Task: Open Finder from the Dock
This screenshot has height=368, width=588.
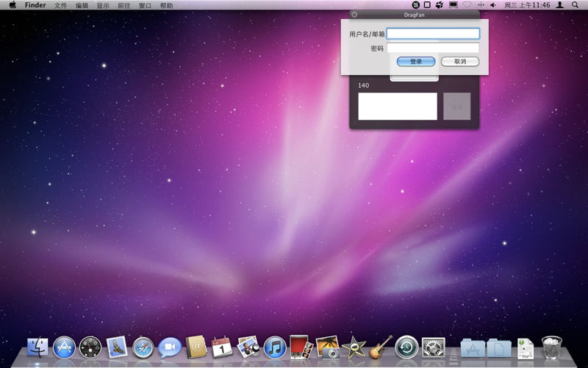Action: 37,347
